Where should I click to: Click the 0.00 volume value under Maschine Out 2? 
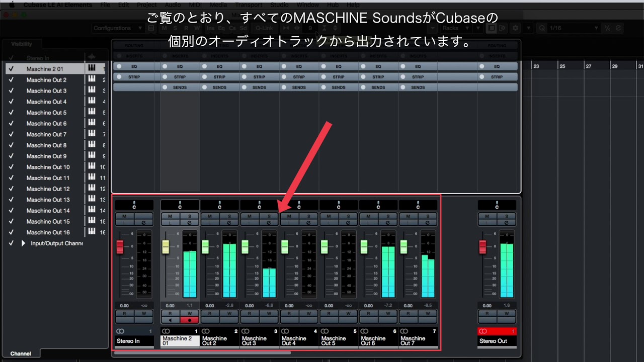210,306
